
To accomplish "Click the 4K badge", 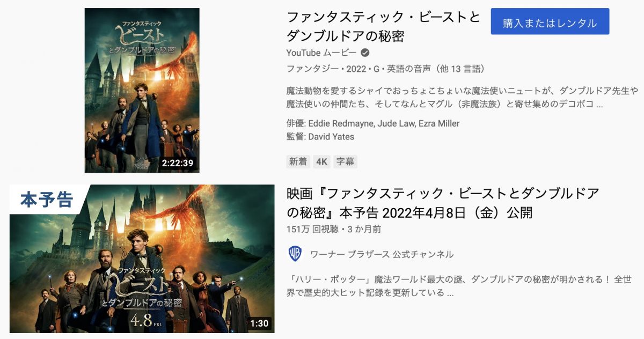I will pos(321,161).
